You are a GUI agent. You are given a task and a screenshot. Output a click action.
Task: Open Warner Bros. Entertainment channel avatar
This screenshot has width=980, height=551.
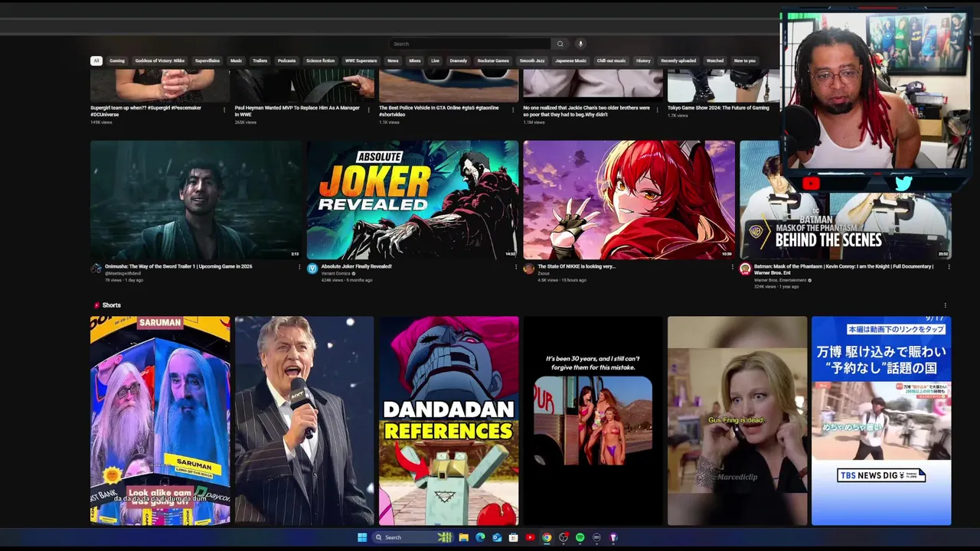(x=746, y=269)
